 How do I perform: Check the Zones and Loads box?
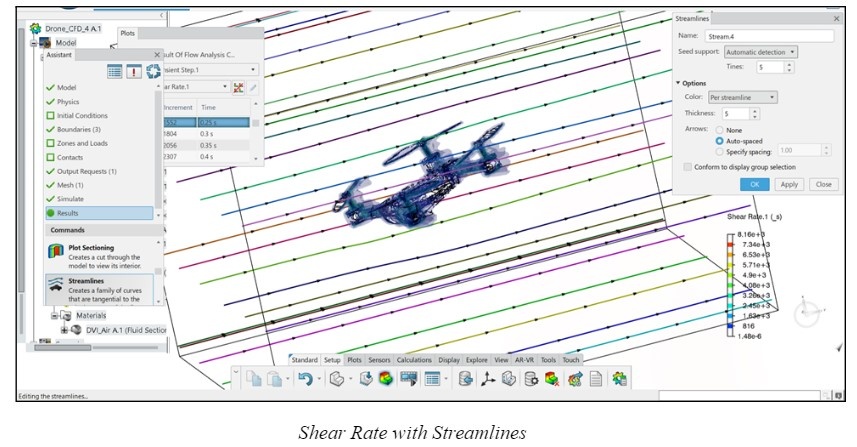[x=51, y=143]
